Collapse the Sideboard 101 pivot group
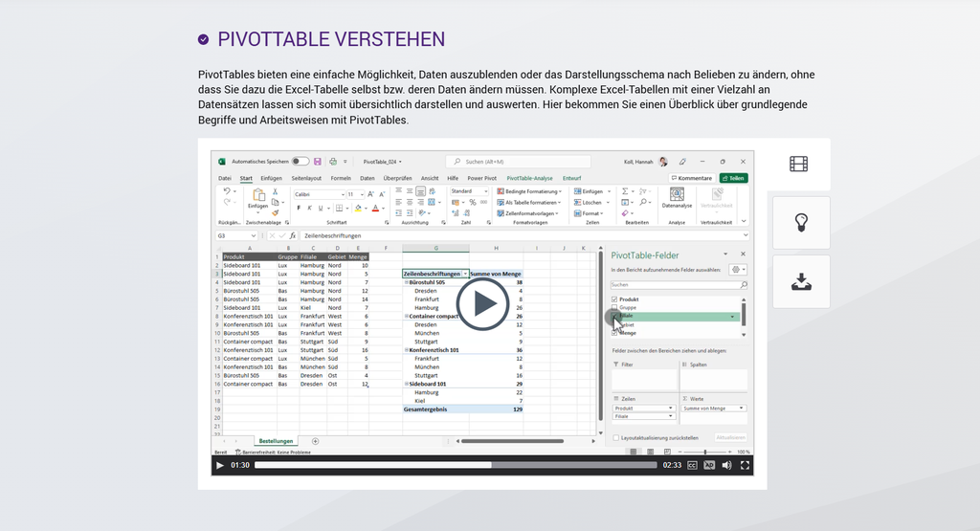980x531 pixels. point(406,385)
